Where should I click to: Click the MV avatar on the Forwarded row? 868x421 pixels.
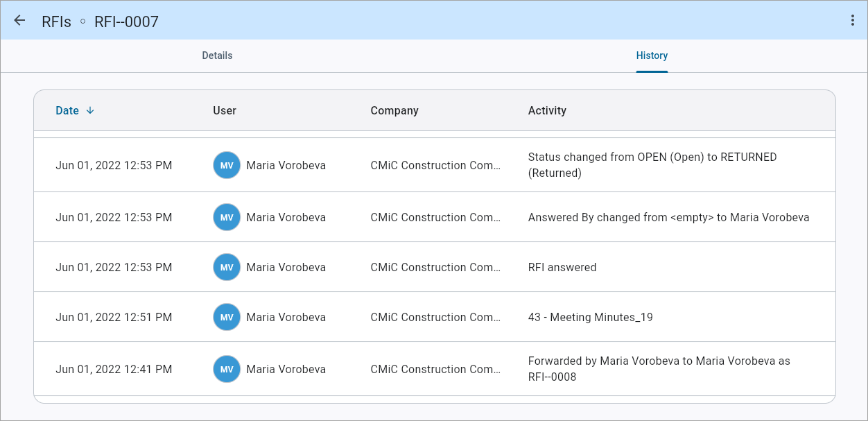coord(226,369)
